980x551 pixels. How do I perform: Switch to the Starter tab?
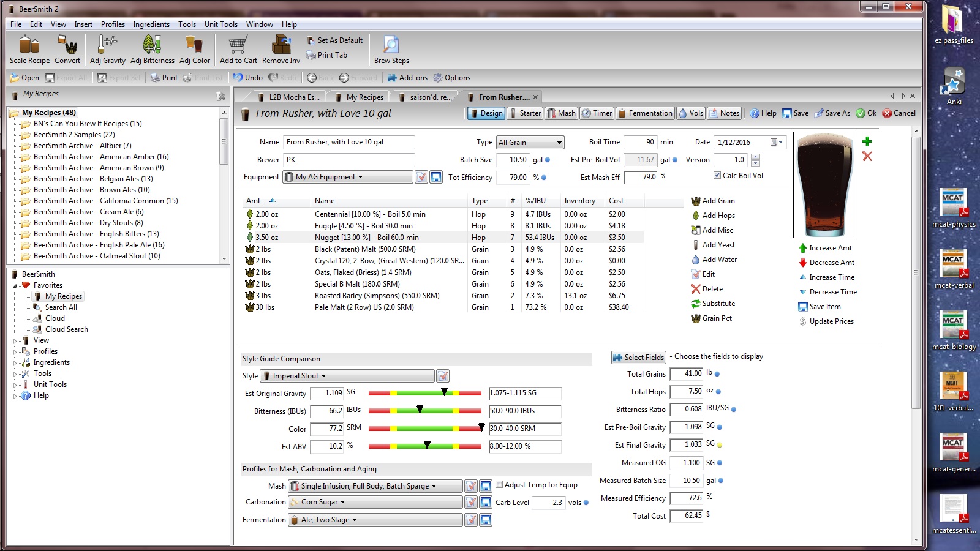point(525,113)
